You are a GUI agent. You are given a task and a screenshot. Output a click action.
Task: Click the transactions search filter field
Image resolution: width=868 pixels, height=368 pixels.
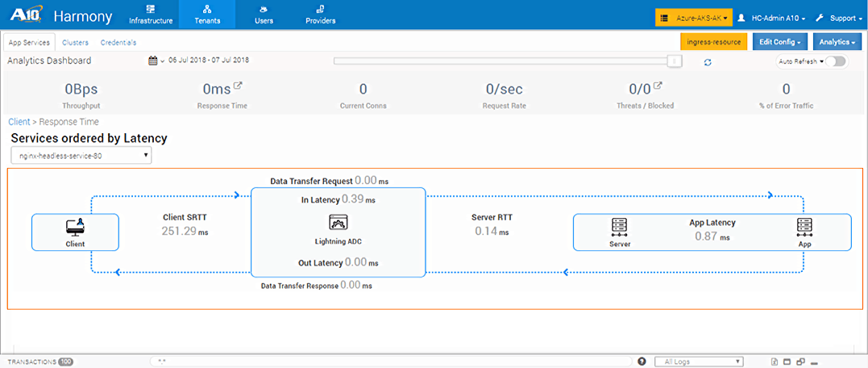(391, 362)
